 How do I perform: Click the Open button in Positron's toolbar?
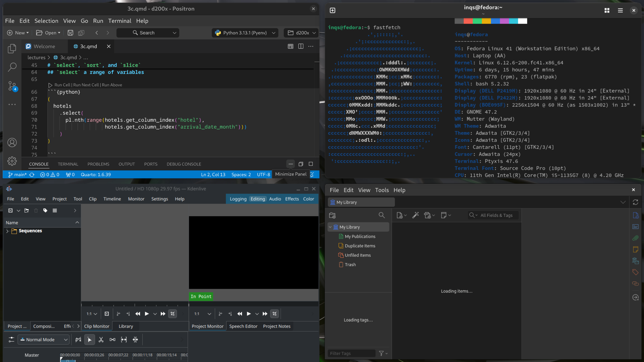pyautogui.click(x=48, y=33)
